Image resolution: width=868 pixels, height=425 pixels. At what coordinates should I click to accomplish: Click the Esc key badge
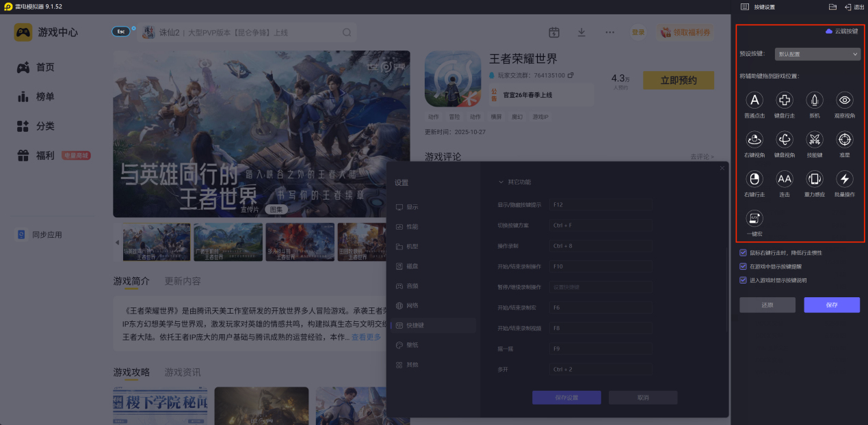pos(121,31)
